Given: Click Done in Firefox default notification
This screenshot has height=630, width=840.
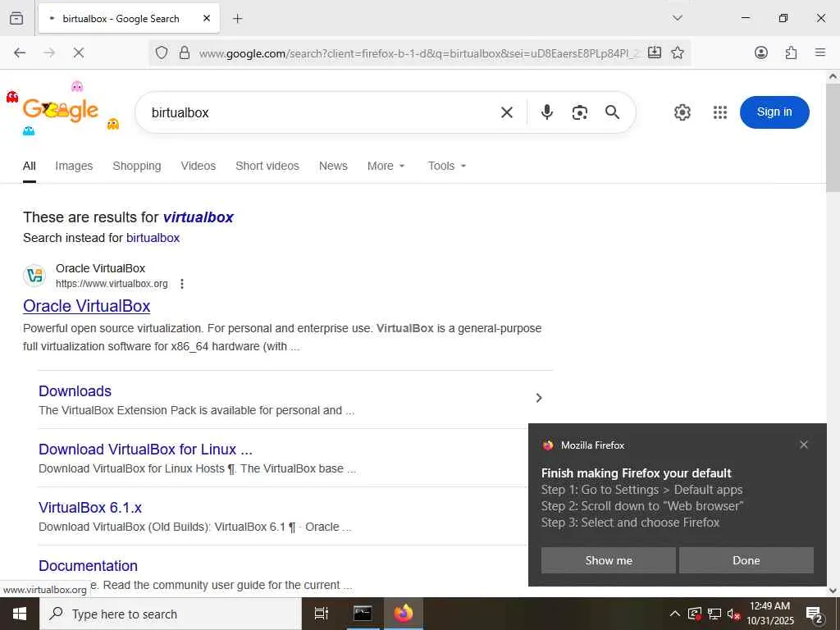Looking at the screenshot, I should (746, 560).
